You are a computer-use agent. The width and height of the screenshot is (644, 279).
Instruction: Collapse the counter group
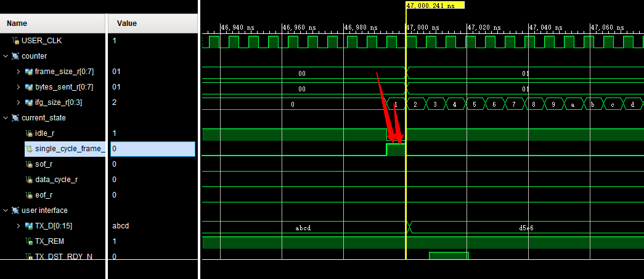[x=6, y=56]
